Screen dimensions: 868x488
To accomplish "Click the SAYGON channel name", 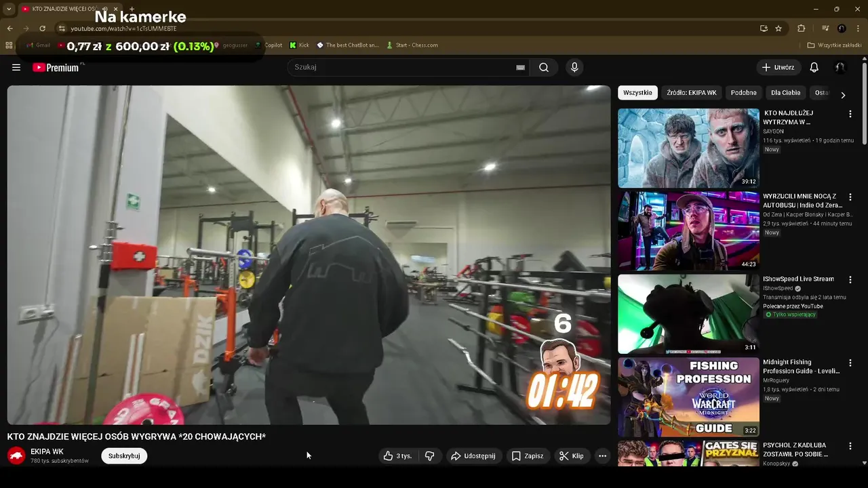I will [773, 131].
